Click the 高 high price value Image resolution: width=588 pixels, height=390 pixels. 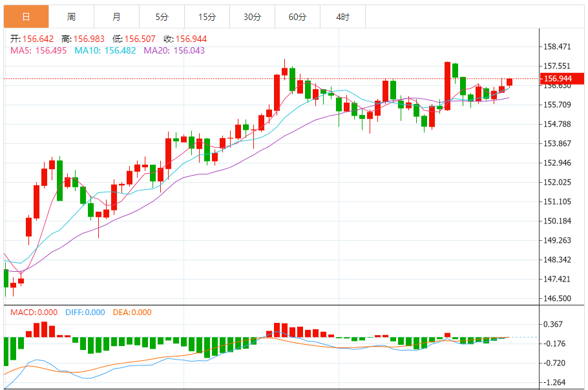[88, 39]
